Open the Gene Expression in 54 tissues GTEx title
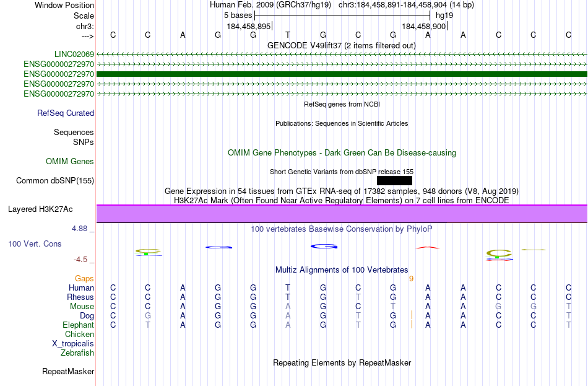This screenshot has width=588, height=386. 341,191
